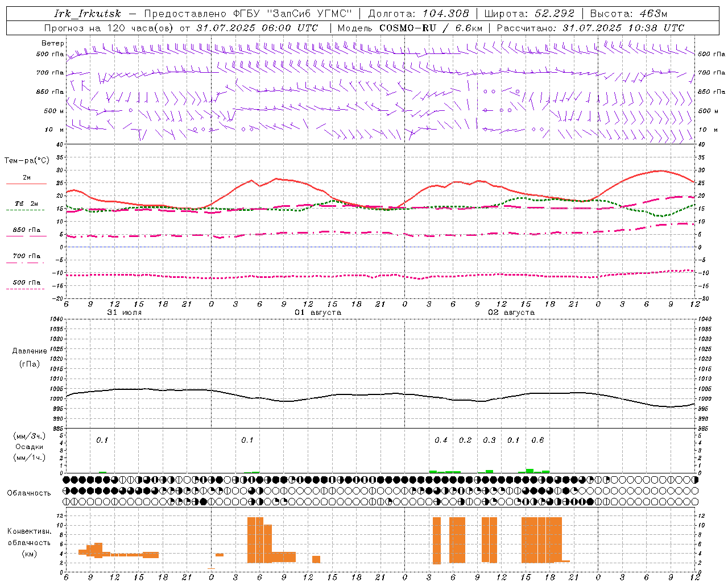Click the 'Td 2м' dew point legend entry
728x582 pixels.
click(x=27, y=203)
